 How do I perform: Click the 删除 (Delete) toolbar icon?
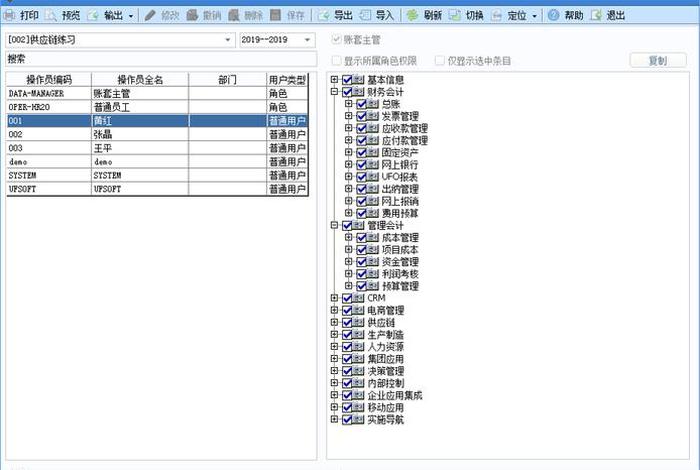coord(234,16)
